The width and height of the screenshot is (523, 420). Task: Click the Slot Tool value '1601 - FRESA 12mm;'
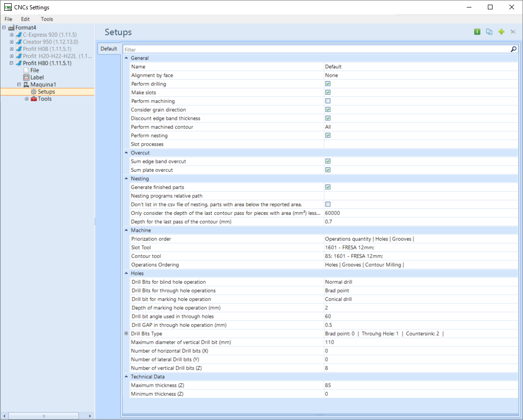pos(350,247)
